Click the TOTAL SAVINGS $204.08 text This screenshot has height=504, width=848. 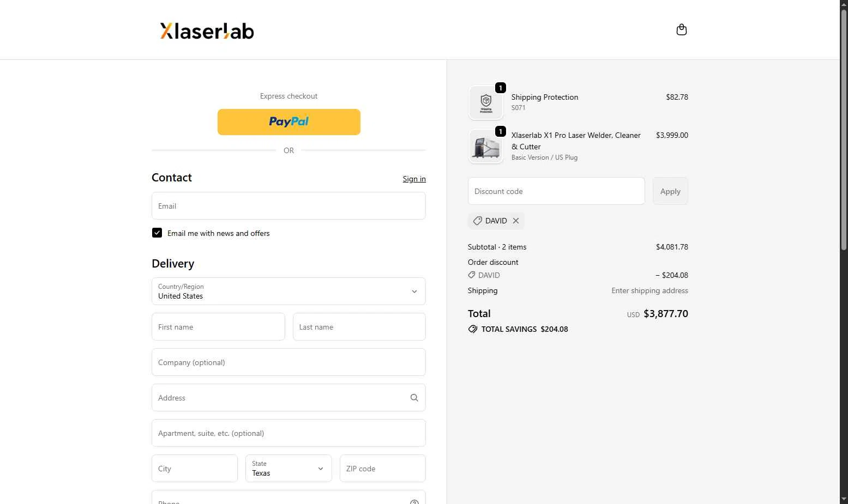pos(525,329)
